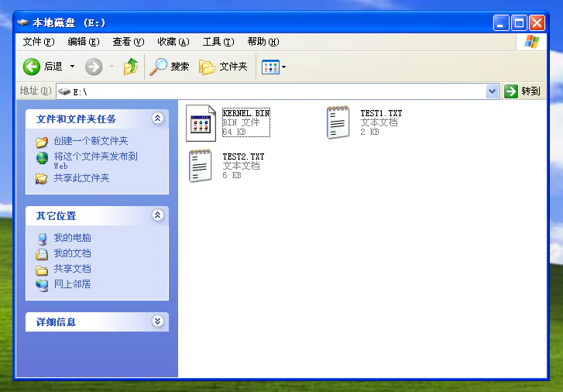Click the globe icon for publish to Web
This screenshot has height=392, width=563.
[42, 158]
